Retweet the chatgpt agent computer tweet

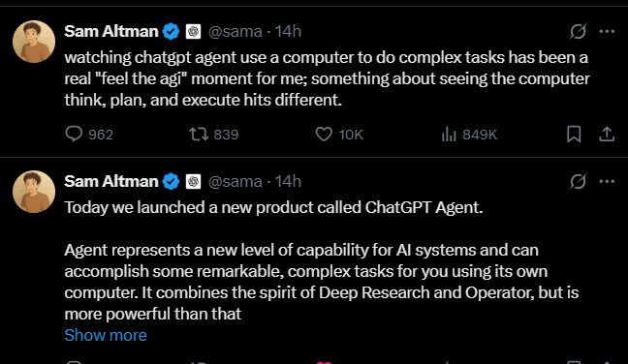click(214, 135)
